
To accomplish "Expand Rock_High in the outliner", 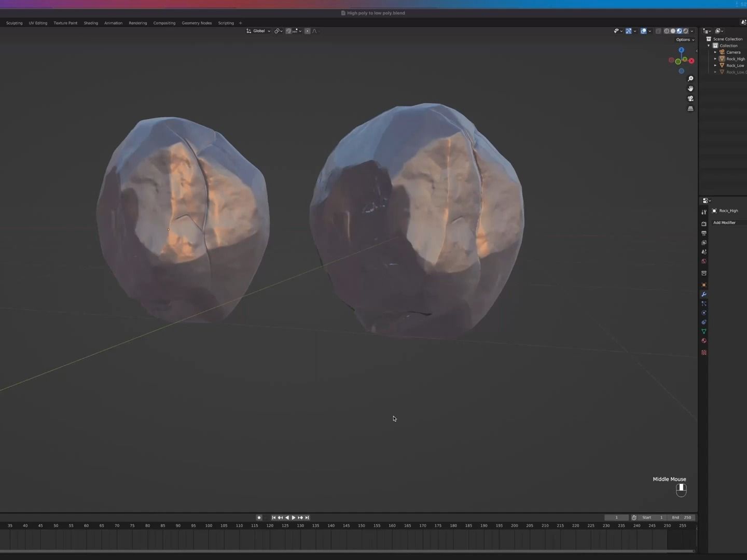I will (715, 59).
